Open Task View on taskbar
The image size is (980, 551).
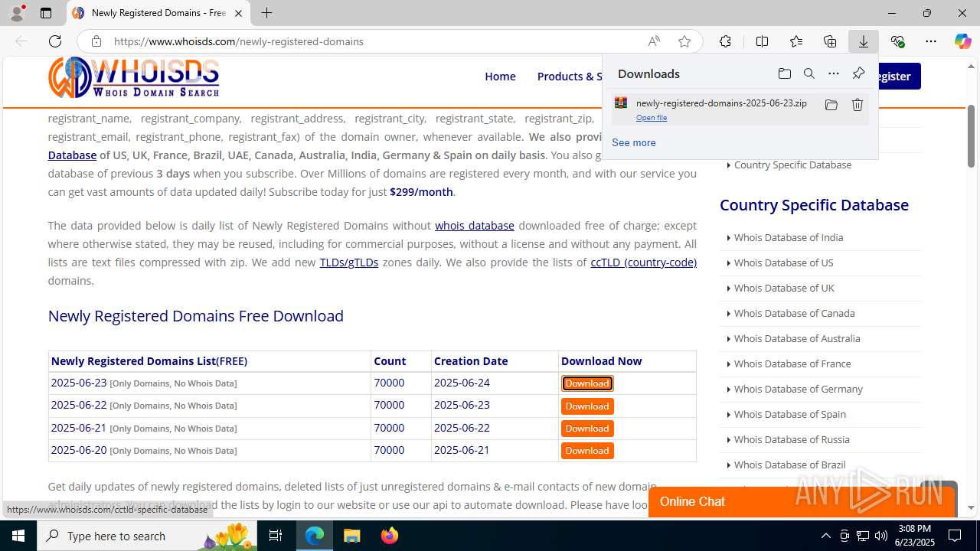276,536
